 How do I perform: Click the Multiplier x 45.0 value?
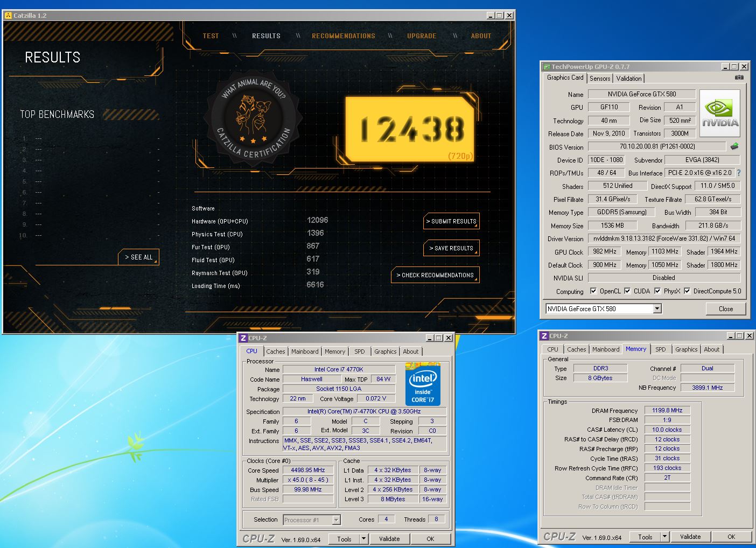click(308, 480)
